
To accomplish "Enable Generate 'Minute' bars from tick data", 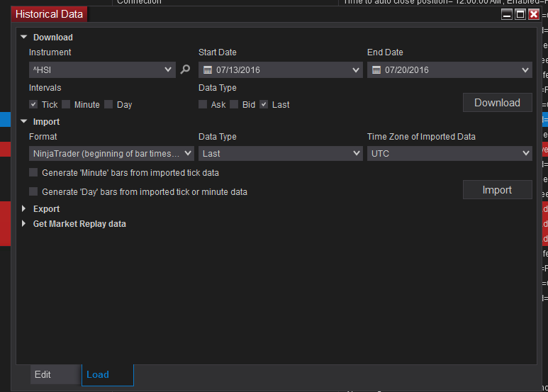I will coord(33,172).
